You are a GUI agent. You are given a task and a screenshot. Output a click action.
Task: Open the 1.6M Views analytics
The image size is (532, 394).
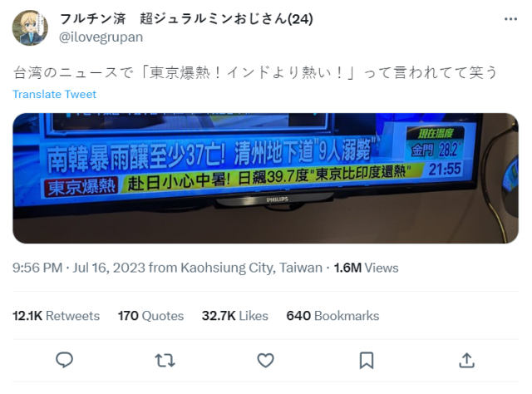(x=366, y=268)
